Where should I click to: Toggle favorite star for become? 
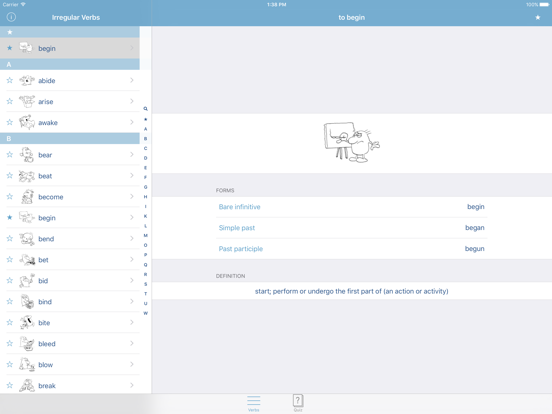(10, 196)
